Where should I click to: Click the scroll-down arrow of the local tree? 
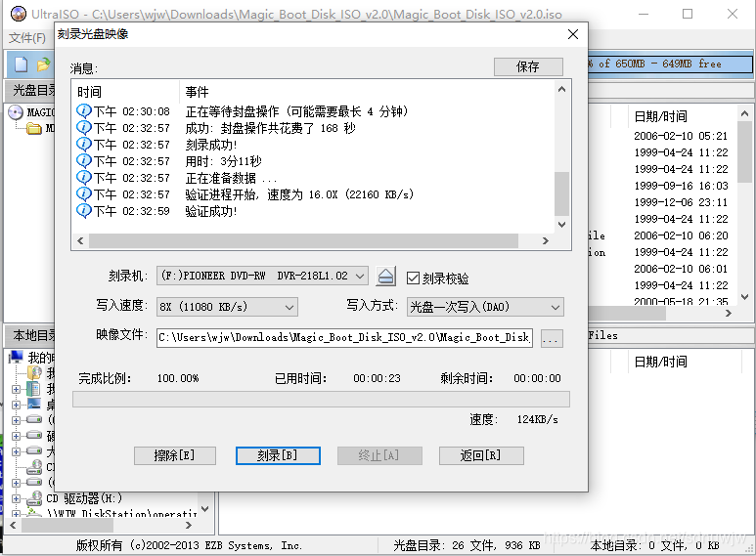tap(205, 509)
